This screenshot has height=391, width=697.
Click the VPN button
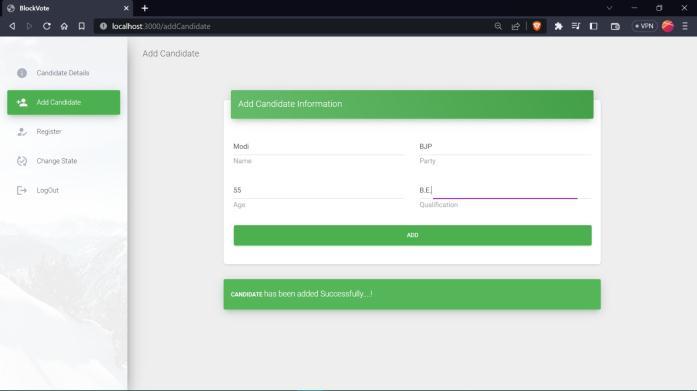[x=644, y=26]
